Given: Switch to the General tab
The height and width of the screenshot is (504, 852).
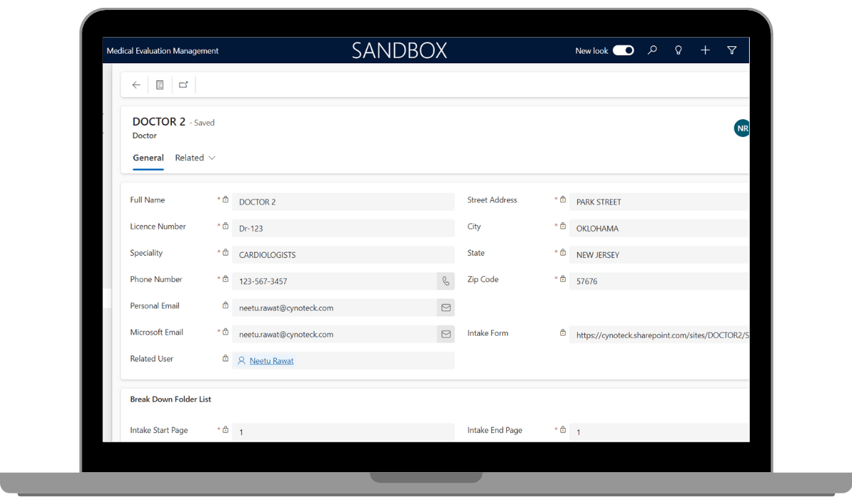Looking at the screenshot, I should click(148, 158).
